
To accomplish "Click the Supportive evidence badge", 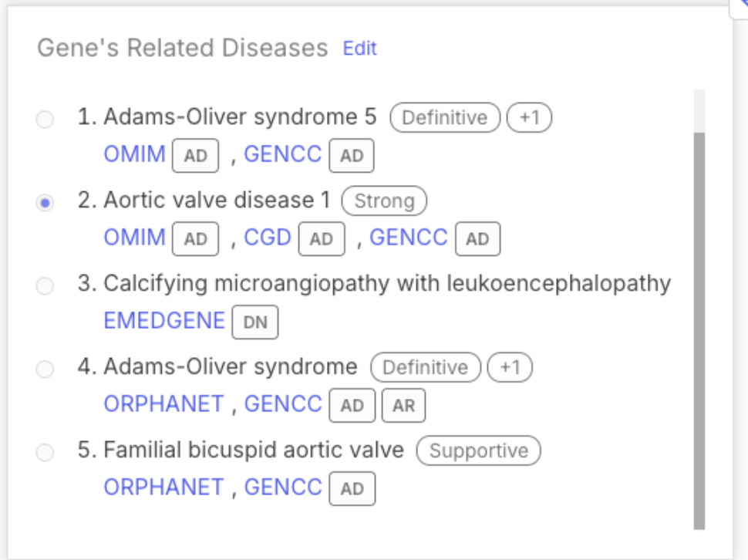I will tap(478, 451).
